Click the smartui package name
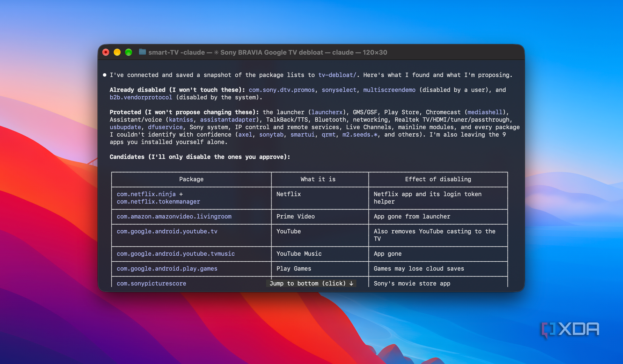The width and height of the screenshot is (623, 364). point(302,134)
